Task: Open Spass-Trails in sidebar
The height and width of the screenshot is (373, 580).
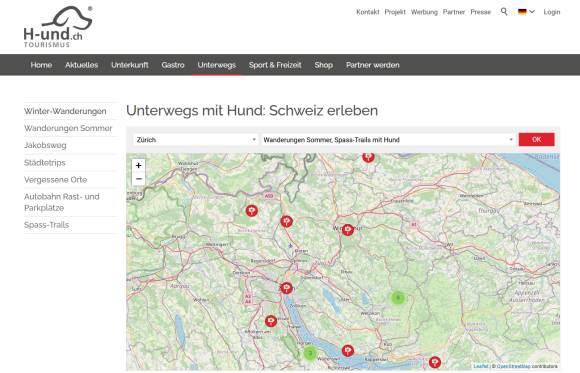Action: click(47, 225)
